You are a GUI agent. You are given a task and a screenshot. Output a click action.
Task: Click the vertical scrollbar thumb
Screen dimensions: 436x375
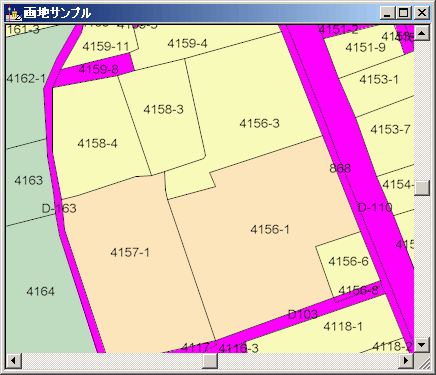pyautogui.click(x=422, y=188)
